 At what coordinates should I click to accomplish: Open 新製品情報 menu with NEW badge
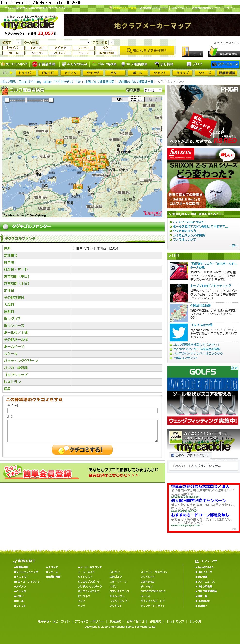click(44, 64)
